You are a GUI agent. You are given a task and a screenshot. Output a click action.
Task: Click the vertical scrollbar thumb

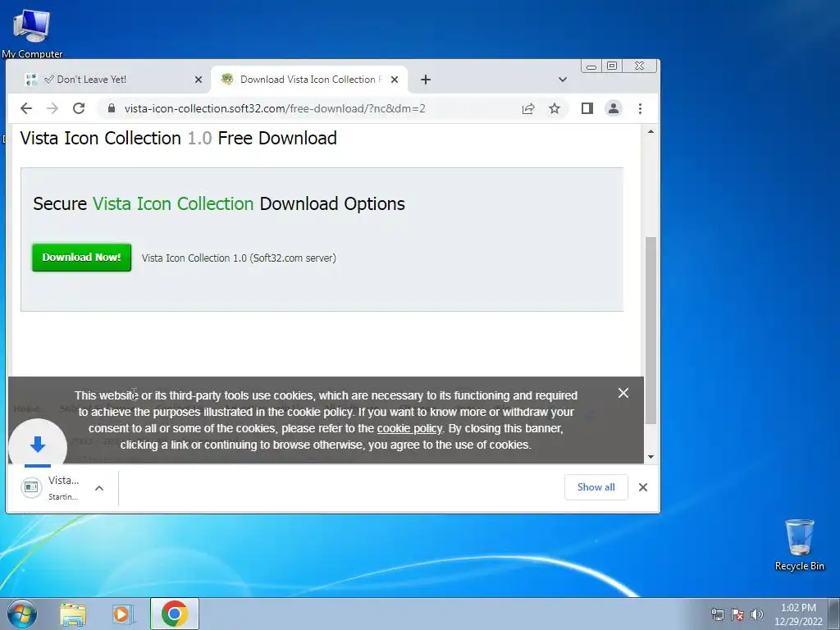pos(651,330)
